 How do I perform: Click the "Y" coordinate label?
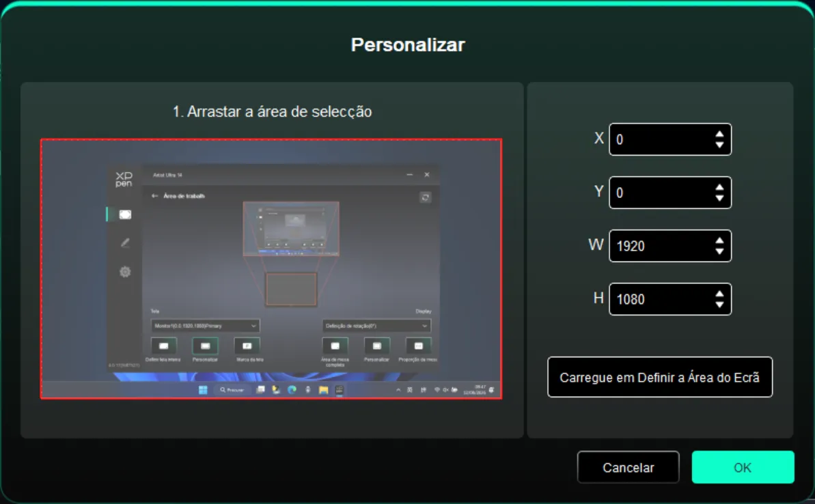[599, 192]
